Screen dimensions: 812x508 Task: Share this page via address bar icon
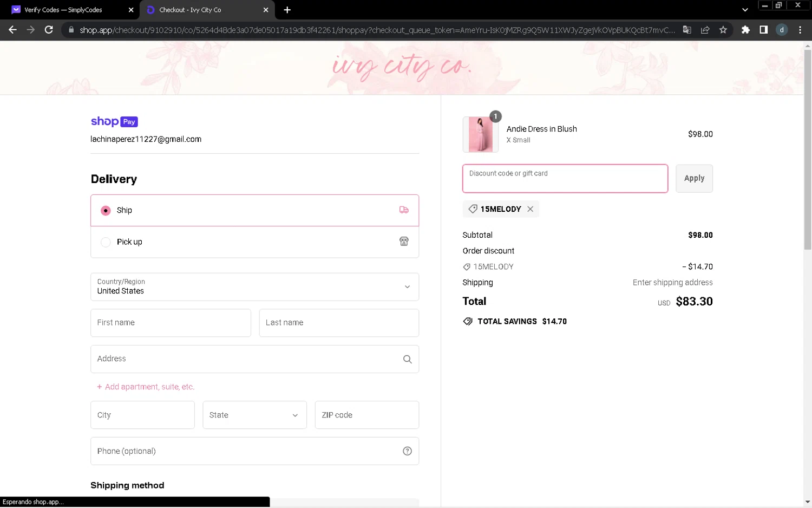(x=705, y=30)
